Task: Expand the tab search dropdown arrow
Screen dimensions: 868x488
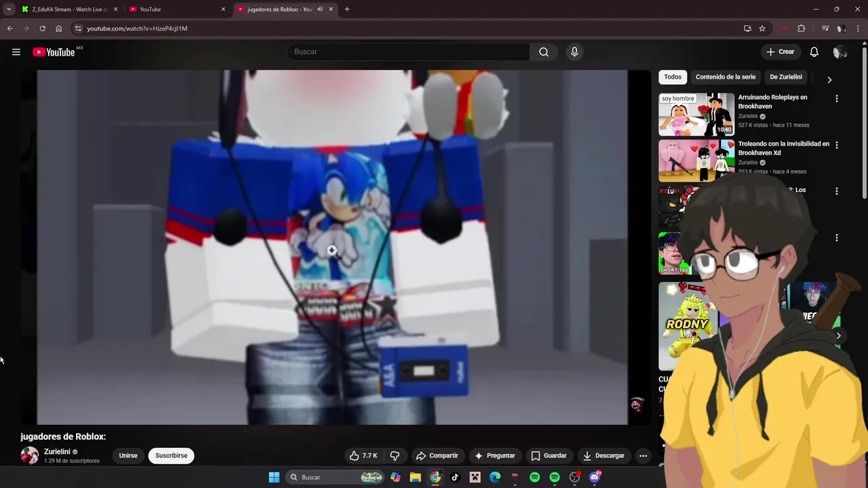Action: (9, 9)
